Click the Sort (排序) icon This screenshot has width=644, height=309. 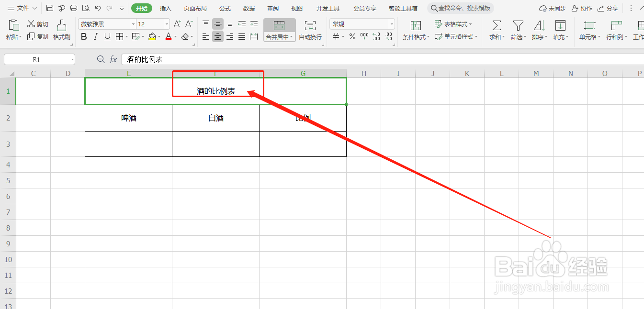pos(539,25)
